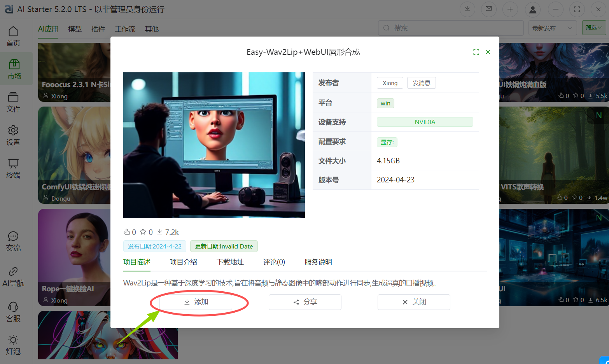Switch to the 工作流 workflow tab

[125, 29]
